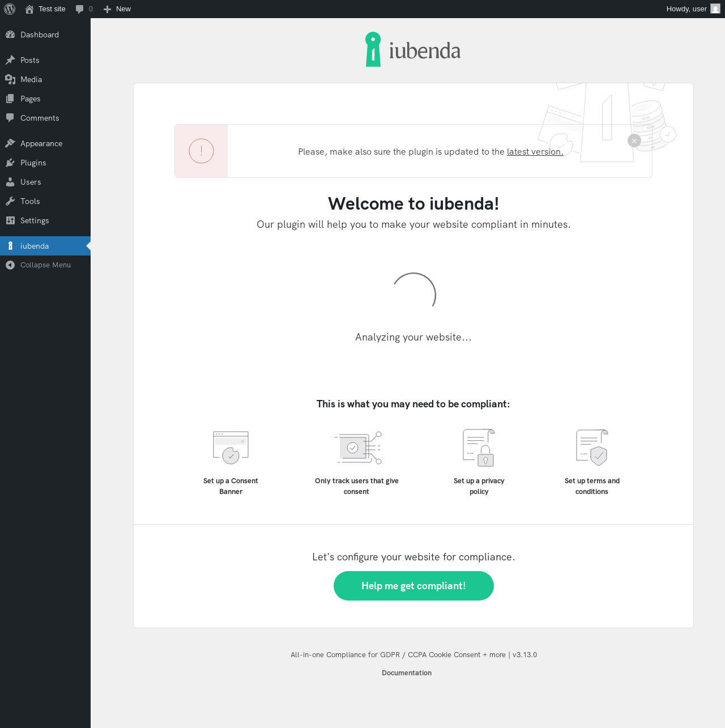Open the Dashboard menu item
Image resolution: width=725 pixels, height=728 pixels.
45,35
